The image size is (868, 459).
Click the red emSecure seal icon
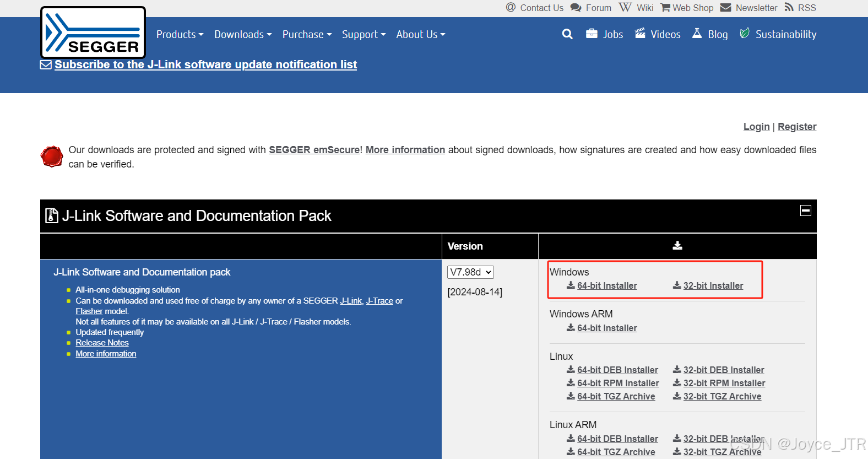52,156
